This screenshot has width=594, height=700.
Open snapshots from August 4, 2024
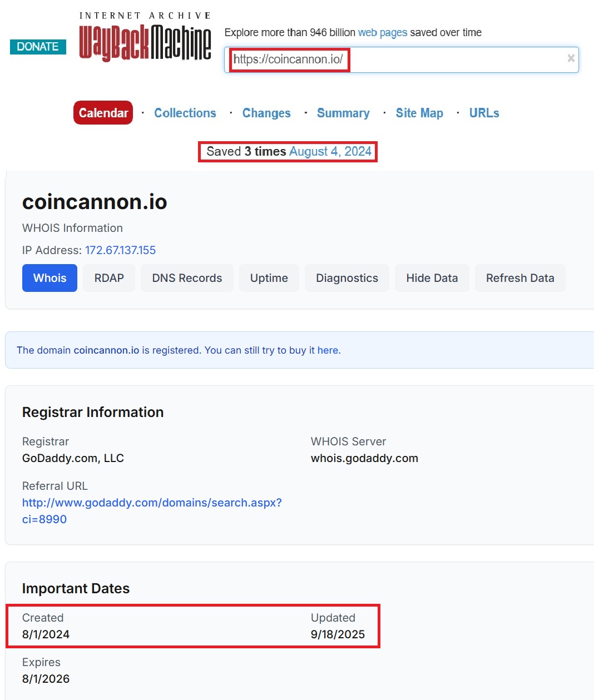pyautogui.click(x=330, y=151)
